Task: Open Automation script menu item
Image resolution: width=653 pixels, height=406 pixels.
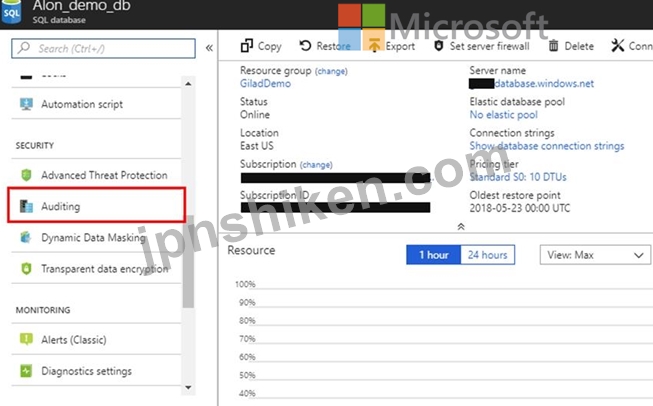Action: (x=96, y=104)
